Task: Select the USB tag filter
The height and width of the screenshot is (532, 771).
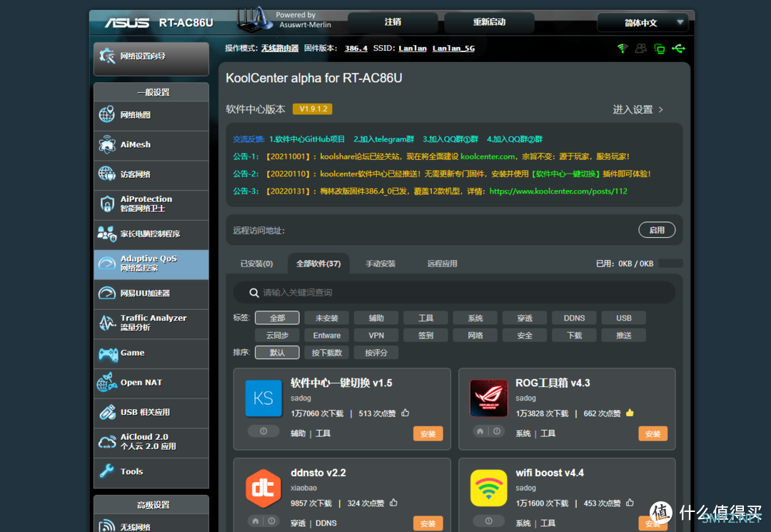Action: [623, 318]
